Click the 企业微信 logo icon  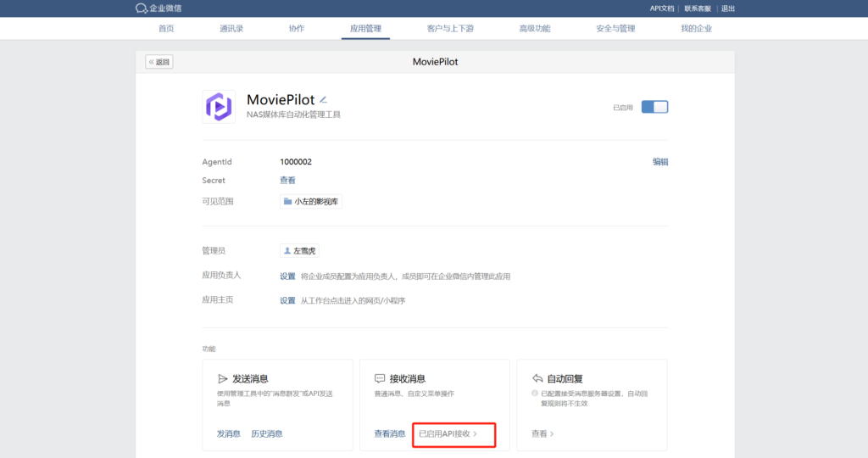point(142,8)
